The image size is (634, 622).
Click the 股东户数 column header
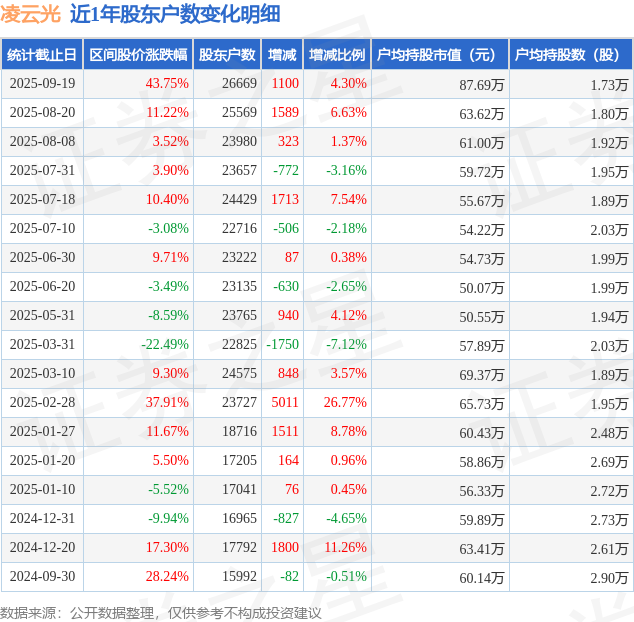coord(227,55)
